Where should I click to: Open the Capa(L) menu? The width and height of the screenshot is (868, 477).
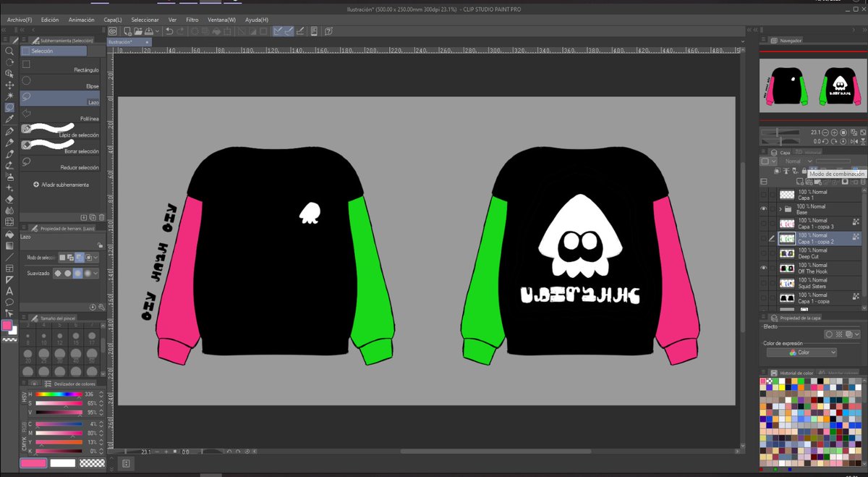point(113,20)
